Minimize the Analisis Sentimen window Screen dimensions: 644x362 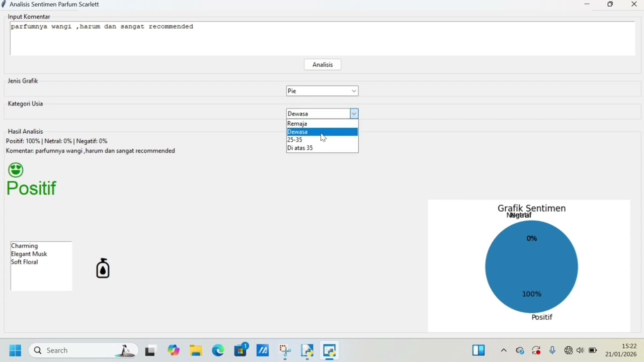pyautogui.click(x=587, y=5)
